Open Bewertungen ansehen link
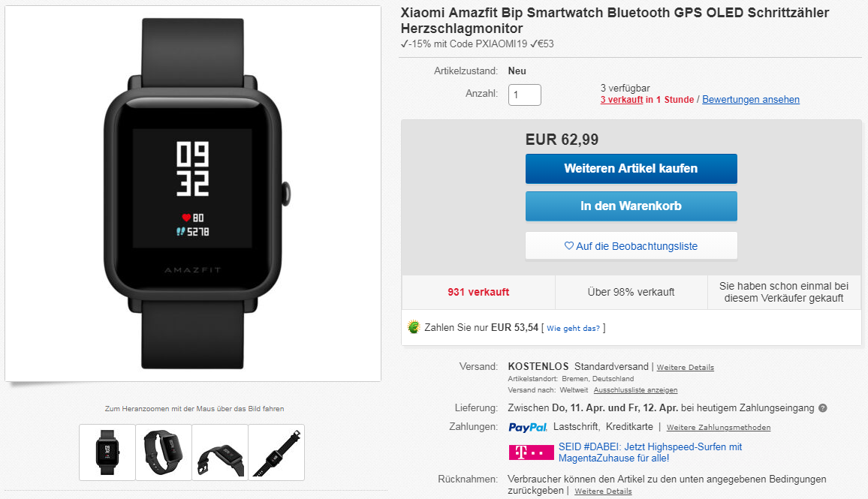Screen dimensions: 868x499 (x=751, y=100)
